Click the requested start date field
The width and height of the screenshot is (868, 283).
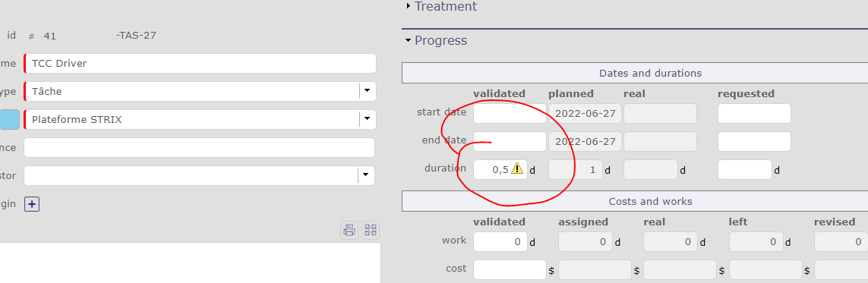pos(754,113)
